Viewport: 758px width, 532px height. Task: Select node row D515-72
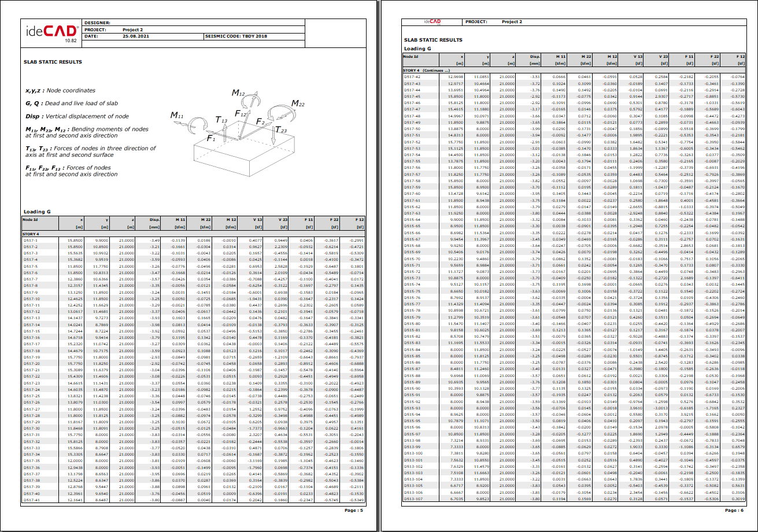[x=575, y=271]
